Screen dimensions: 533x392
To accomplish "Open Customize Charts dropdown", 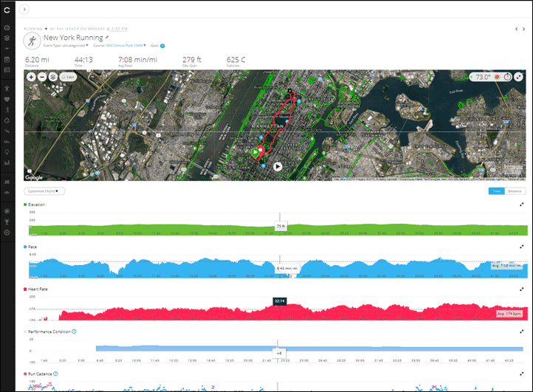I will tap(44, 191).
